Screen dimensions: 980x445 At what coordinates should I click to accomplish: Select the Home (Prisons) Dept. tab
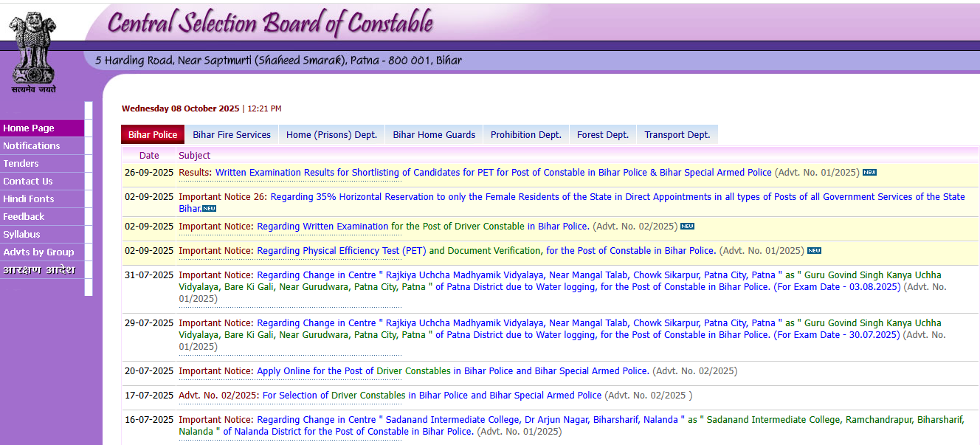[331, 134]
